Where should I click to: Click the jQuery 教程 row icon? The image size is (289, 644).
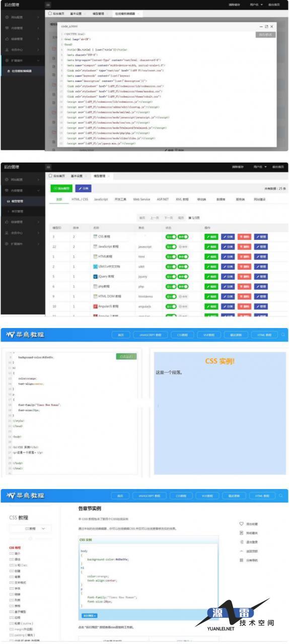95,277
